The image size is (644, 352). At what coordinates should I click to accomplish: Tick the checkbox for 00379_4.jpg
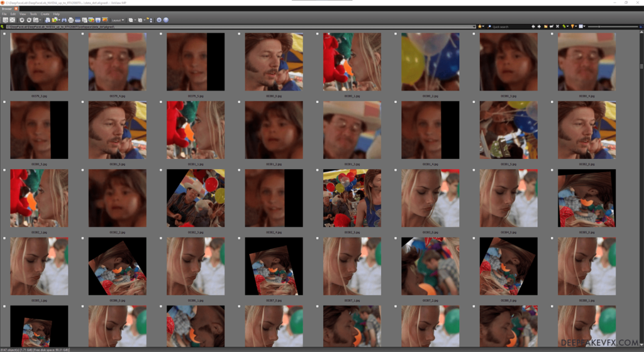pyautogui.click(x=82, y=34)
